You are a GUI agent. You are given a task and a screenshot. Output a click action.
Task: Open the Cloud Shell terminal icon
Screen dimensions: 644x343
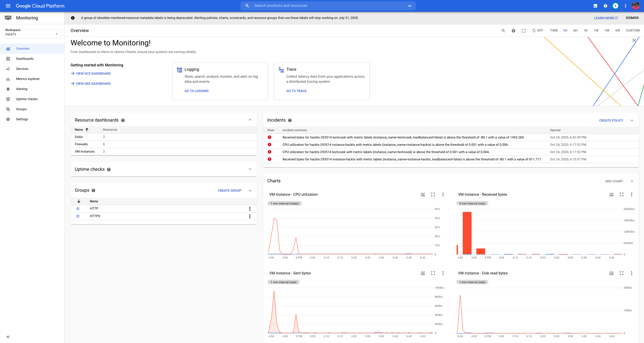[x=595, y=6]
